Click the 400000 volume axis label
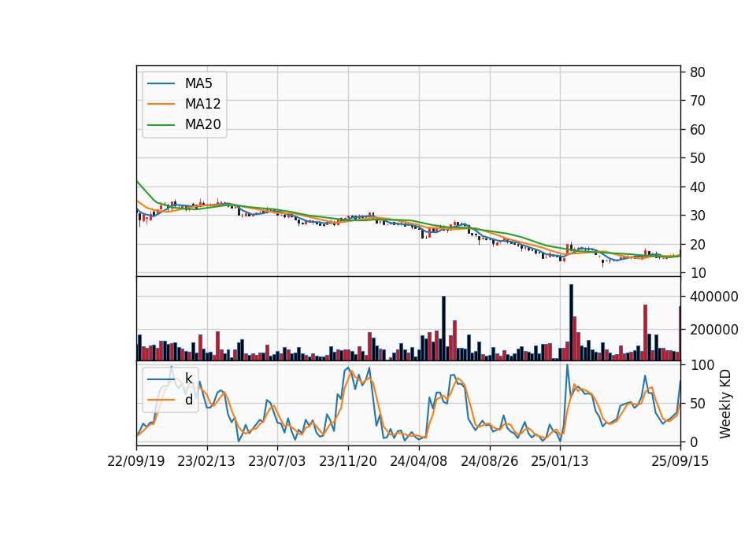756x543 pixels. point(714,297)
